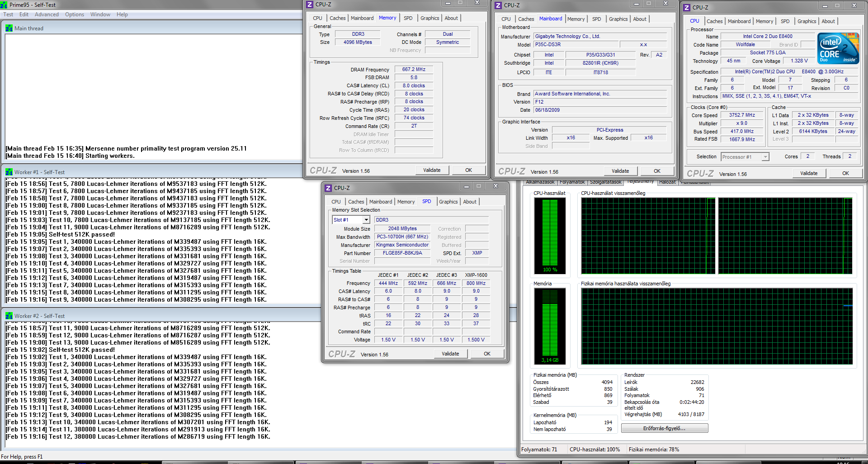Image resolution: width=868 pixels, height=464 pixels.
Task: Switch to the Caches tab in the CPU-Z processor window
Action: pos(714,21)
